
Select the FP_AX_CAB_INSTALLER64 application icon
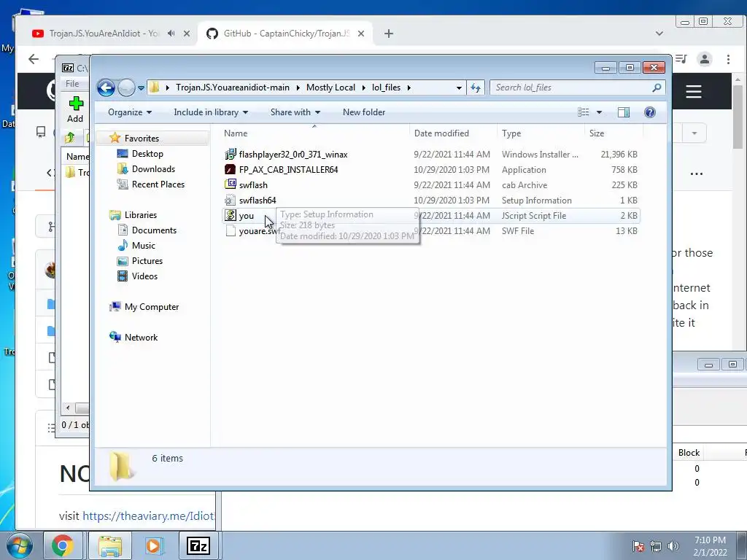coord(231,169)
